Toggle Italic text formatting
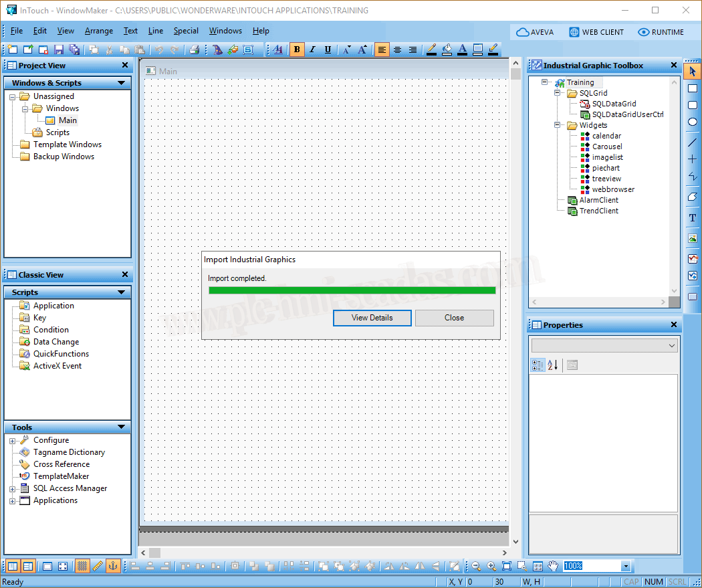The image size is (702, 588). click(312, 50)
